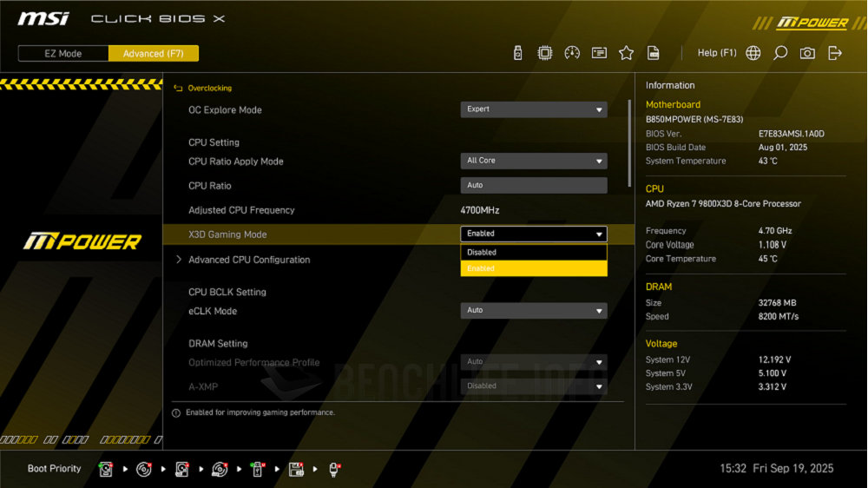
Task: Click the MSI logo
Action: point(43,19)
